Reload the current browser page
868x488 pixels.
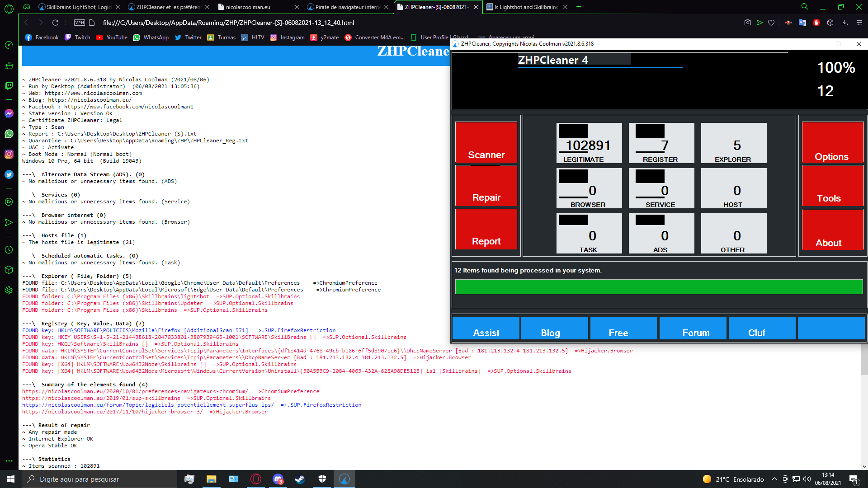tap(55, 23)
